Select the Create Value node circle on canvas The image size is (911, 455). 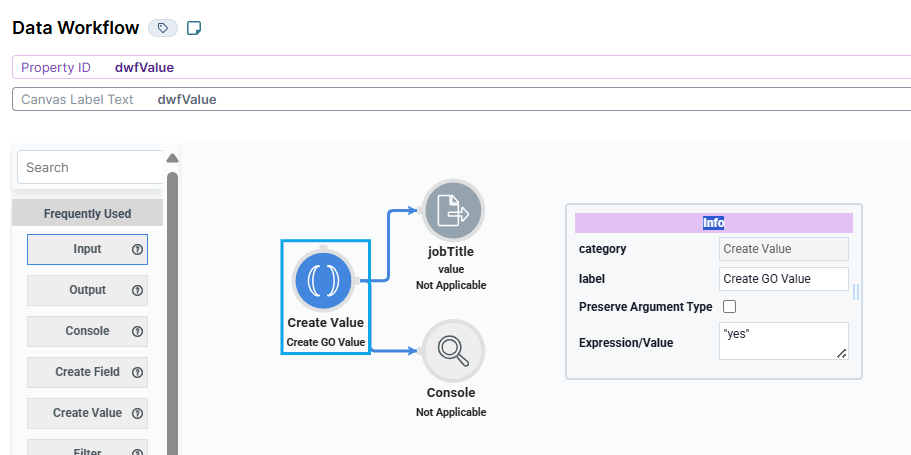pos(323,281)
